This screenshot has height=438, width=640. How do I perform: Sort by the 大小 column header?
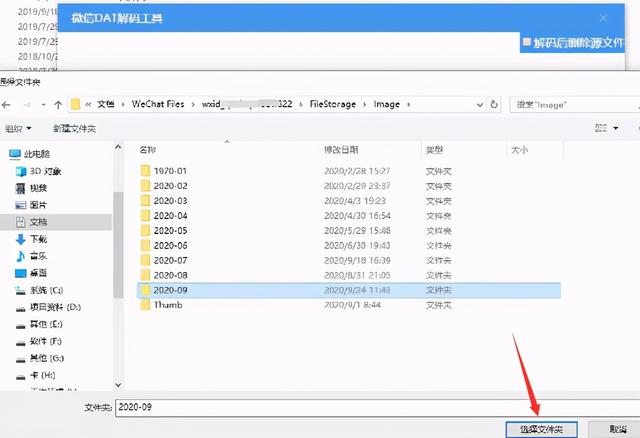click(x=520, y=150)
